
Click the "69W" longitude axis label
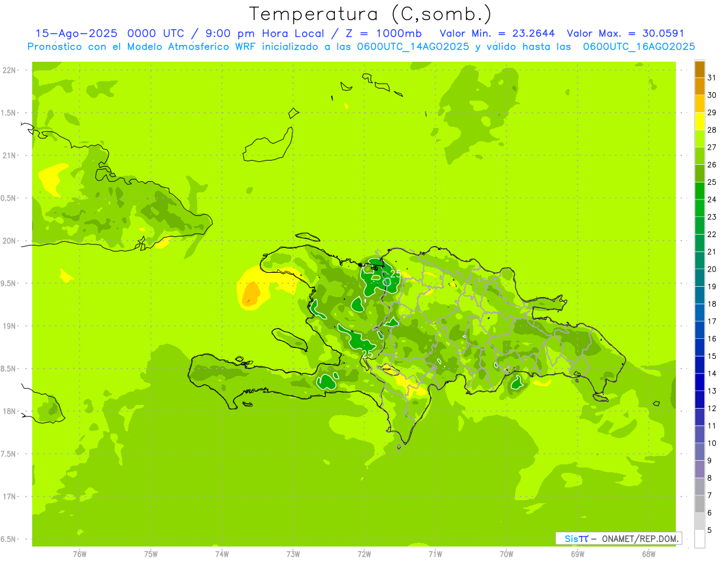578,554
